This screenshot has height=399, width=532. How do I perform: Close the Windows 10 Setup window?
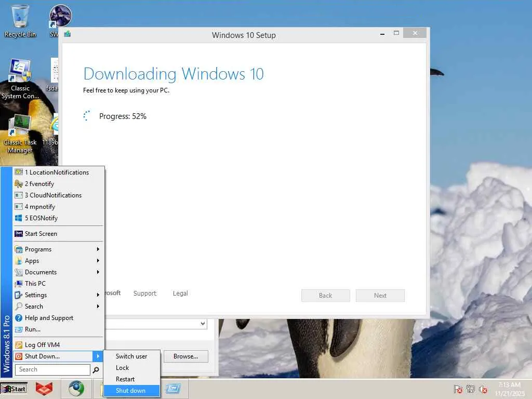(415, 33)
